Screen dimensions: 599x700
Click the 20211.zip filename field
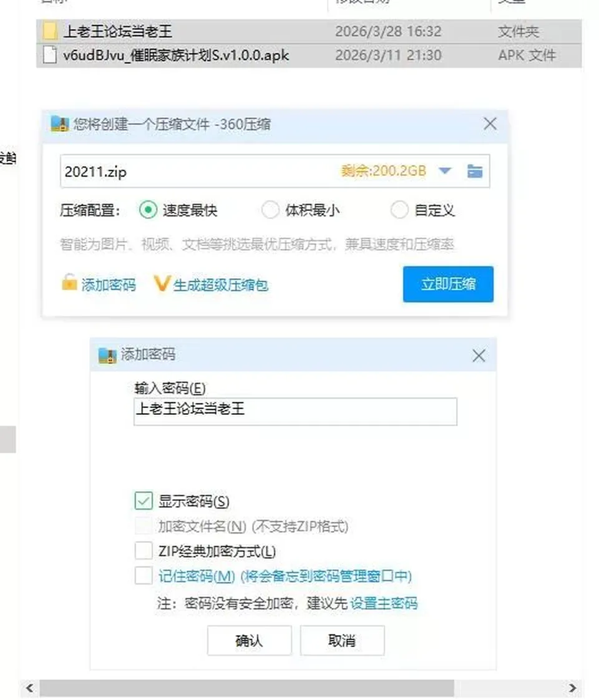tap(275, 172)
